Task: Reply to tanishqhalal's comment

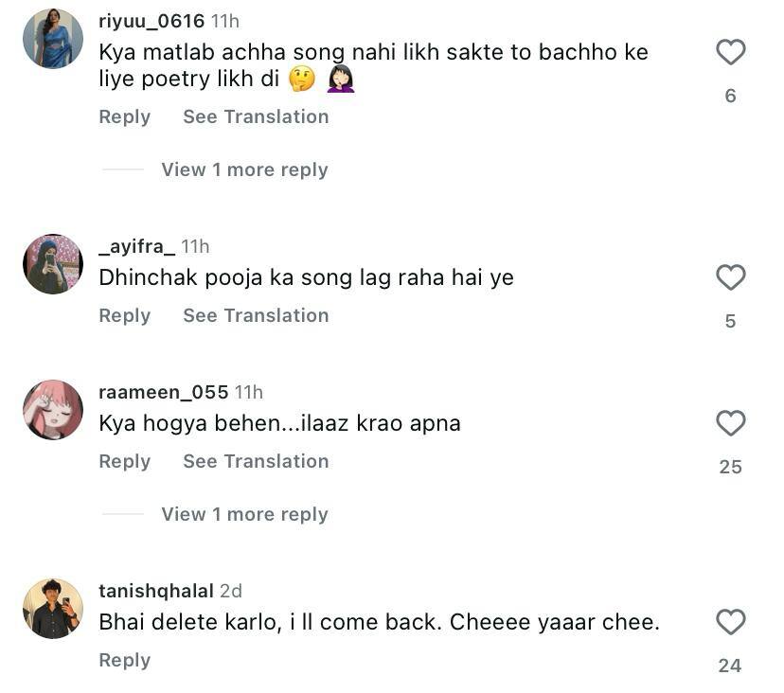Action: (x=124, y=660)
